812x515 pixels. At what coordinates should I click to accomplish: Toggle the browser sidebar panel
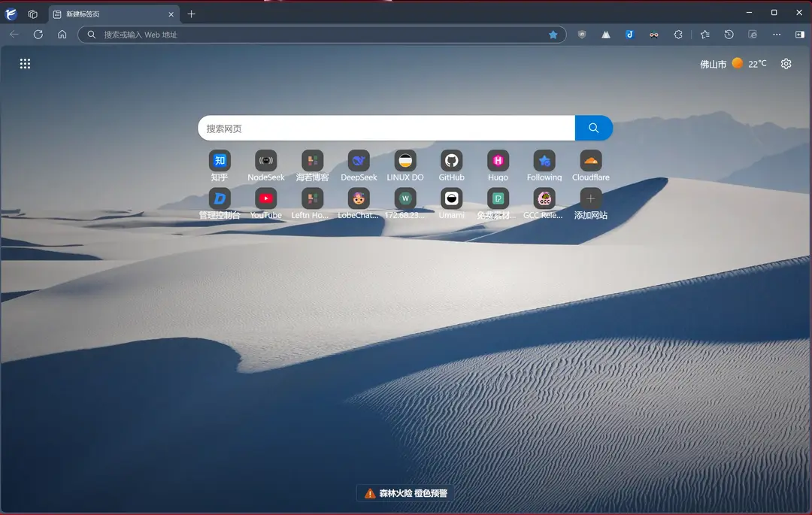click(799, 35)
